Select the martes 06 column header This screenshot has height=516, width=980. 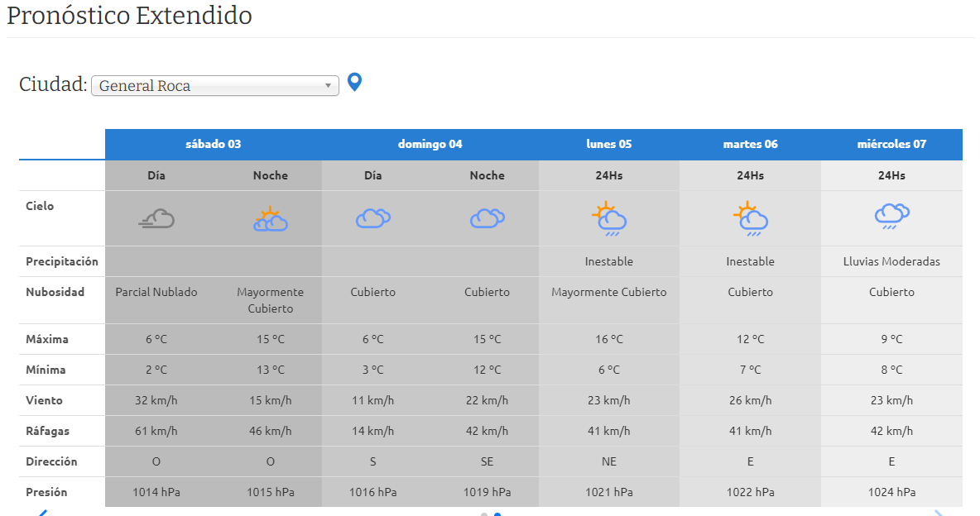750,144
